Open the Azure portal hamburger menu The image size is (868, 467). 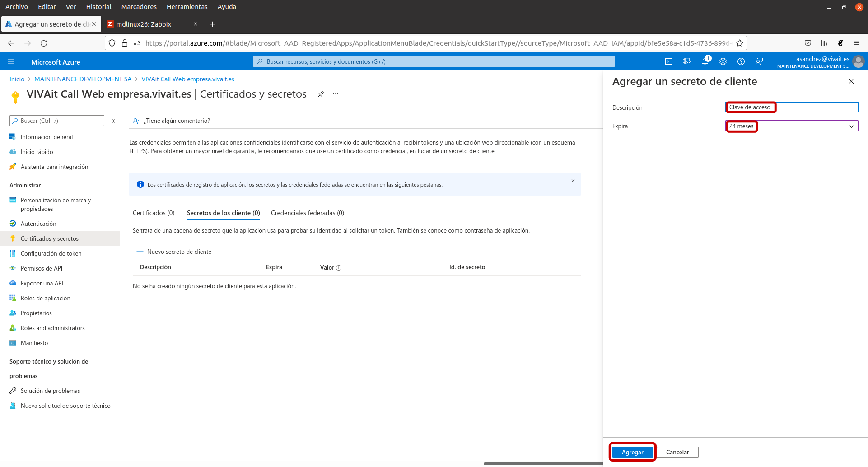click(12, 62)
